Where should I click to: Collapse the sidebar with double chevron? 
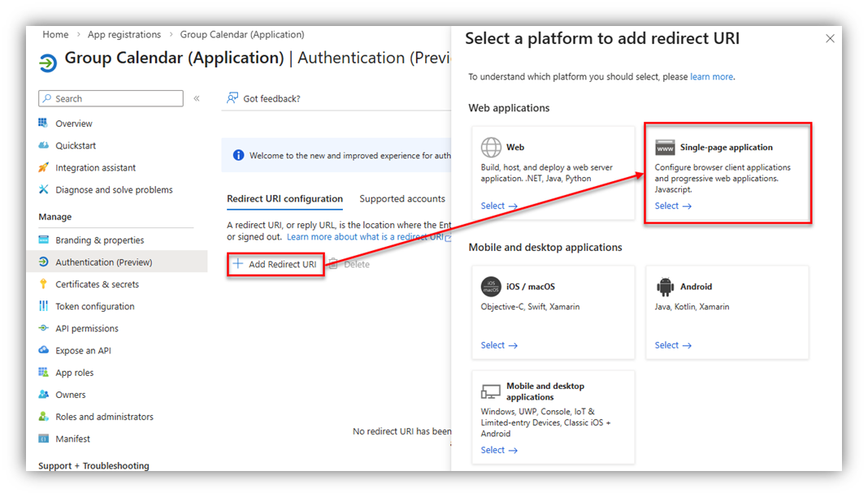point(197,98)
